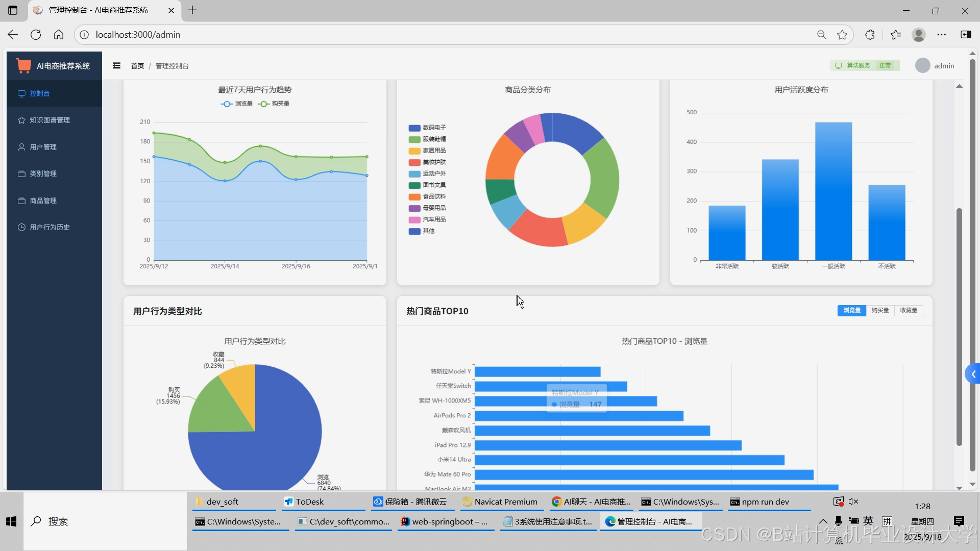Image resolution: width=980 pixels, height=551 pixels.
Task: Toggle 美妆护肤 red legend swatch
Action: tap(414, 162)
